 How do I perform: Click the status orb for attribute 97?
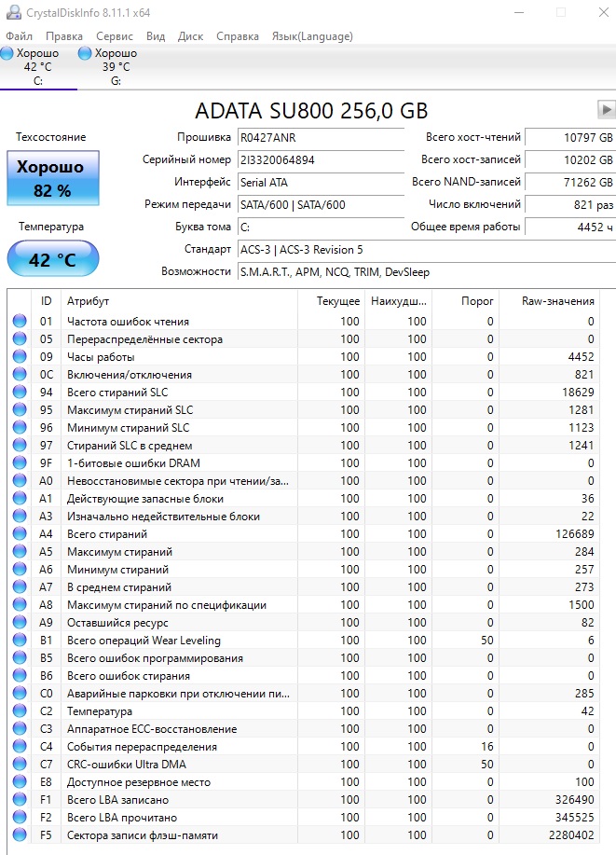point(20,445)
